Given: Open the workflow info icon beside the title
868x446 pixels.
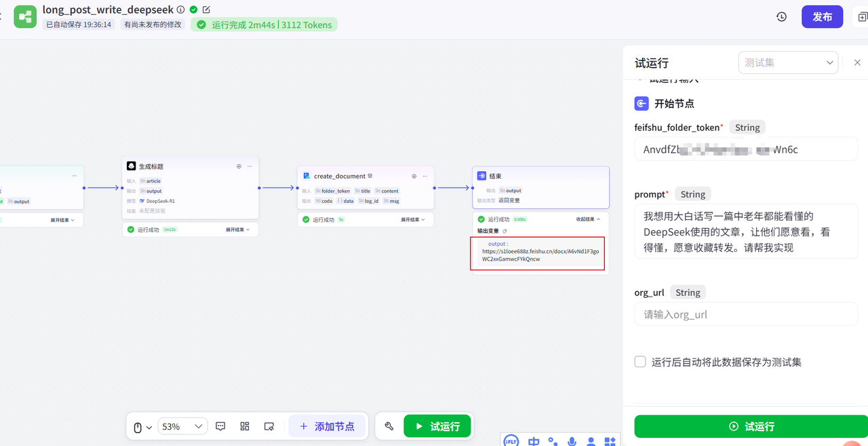Looking at the screenshot, I should click(180, 10).
